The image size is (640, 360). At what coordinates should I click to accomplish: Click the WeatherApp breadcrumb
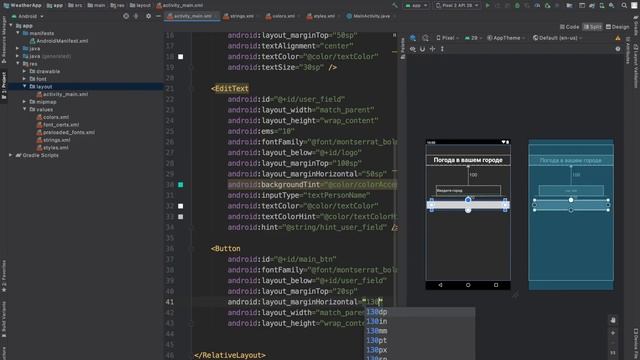click(22, 5)
